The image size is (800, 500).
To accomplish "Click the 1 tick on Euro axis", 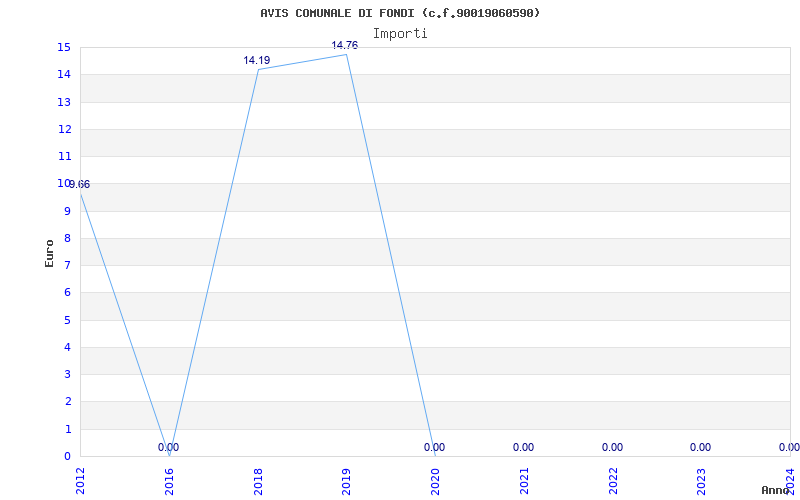I will click(67, 429).
